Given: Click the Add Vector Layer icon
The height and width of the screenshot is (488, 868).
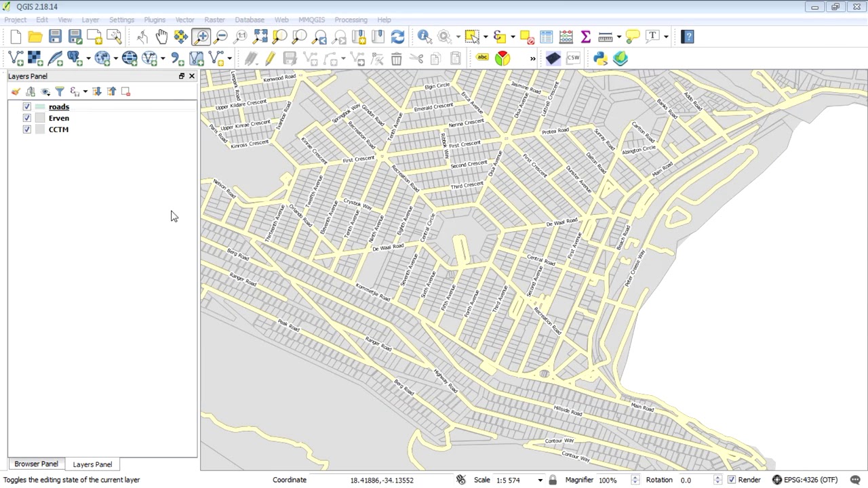Looking at the screenshot, I should click(x=16, y=59).
